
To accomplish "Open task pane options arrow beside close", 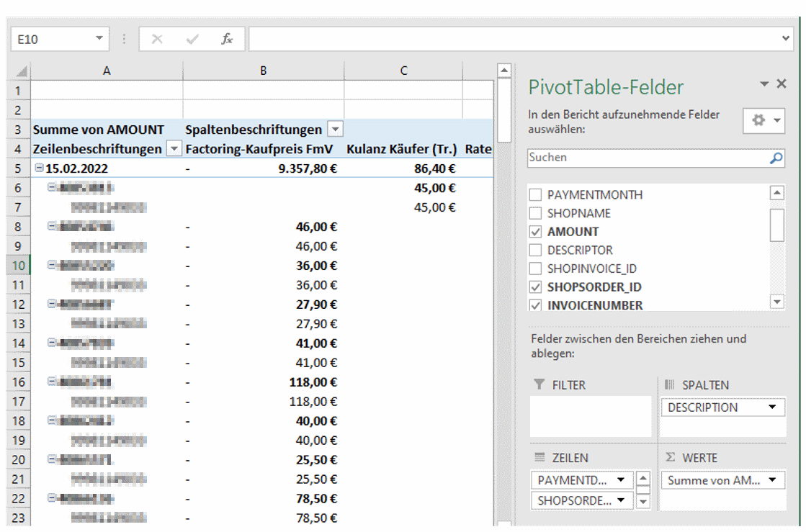I will [764, 84].
